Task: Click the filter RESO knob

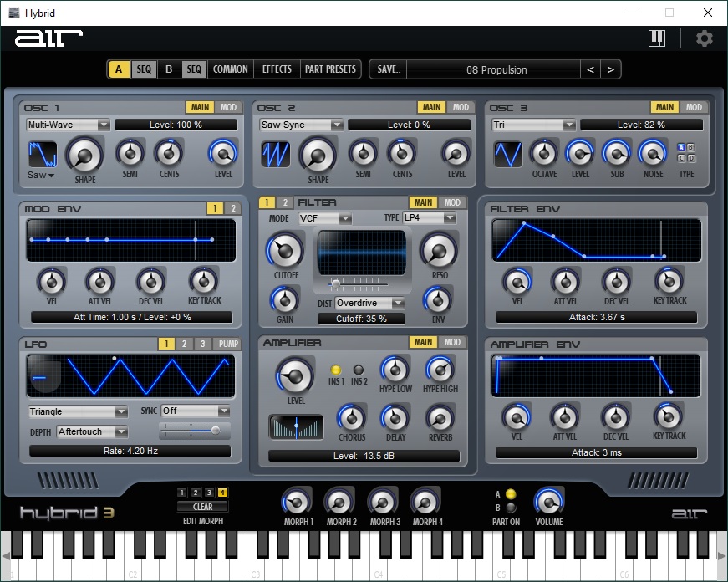Action: point(439,250)
